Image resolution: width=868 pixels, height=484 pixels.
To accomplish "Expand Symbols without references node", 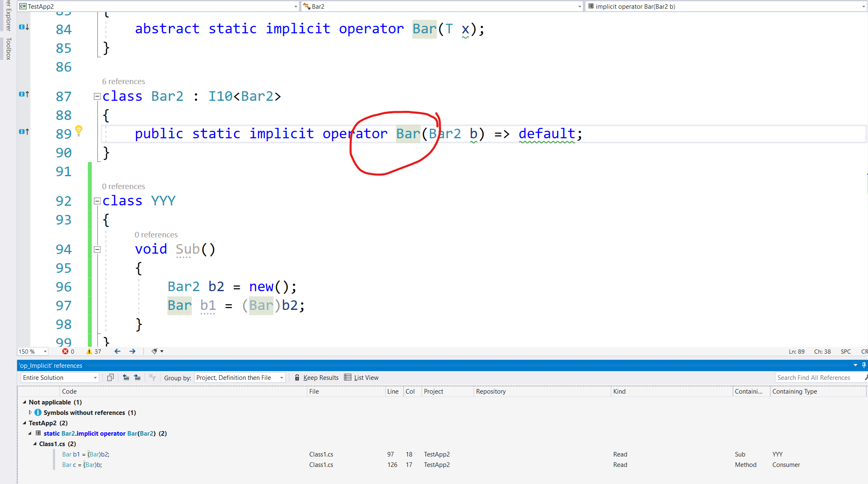I will [30, 413].
